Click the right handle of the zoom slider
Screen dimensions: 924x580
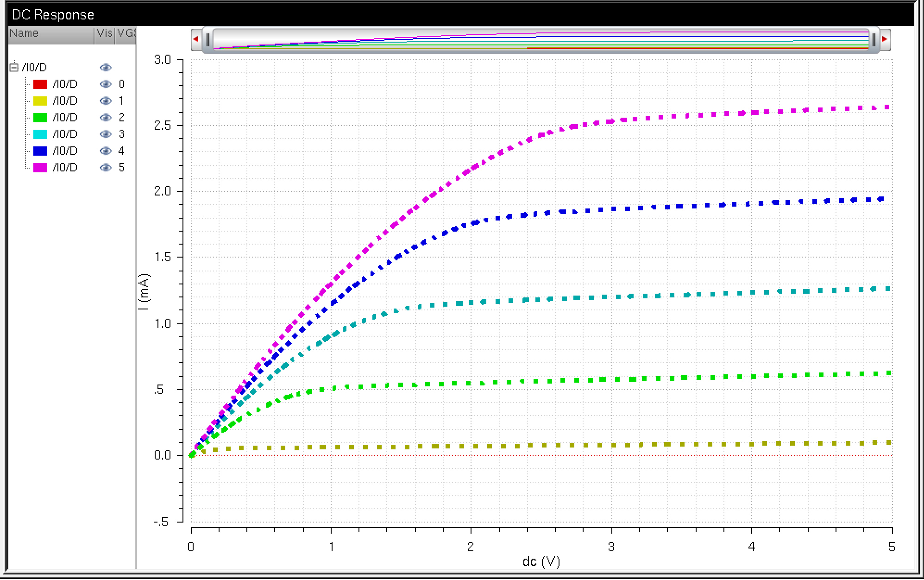click(x=874, y=40)
